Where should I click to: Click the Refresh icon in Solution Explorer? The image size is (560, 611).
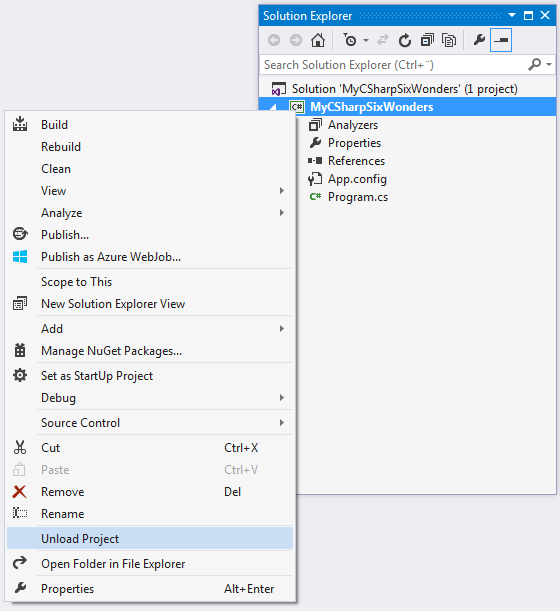tap(405, 40)
